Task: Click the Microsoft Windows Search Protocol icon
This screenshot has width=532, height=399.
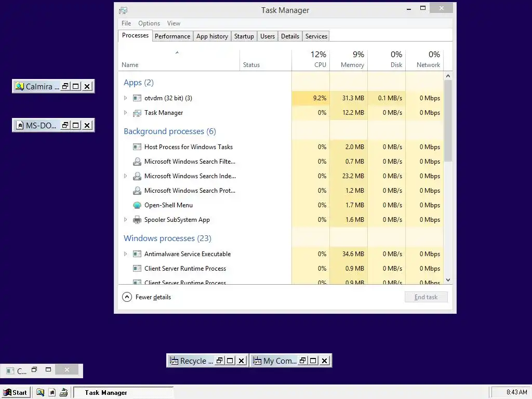Action: 137,191
